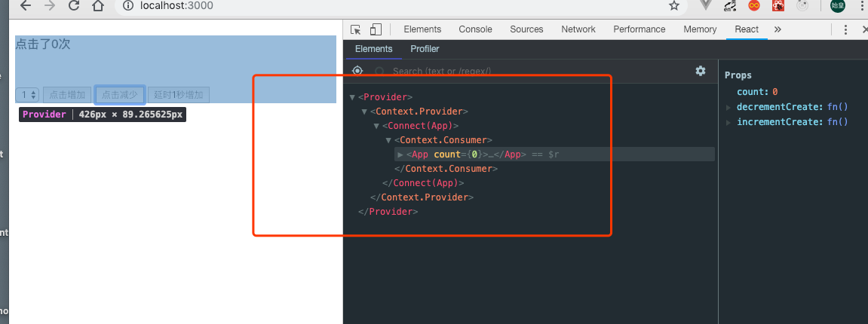Viewport: 868px width, 324px height.
Task: Open the Sources tab
Action: [x=526, y=29]
